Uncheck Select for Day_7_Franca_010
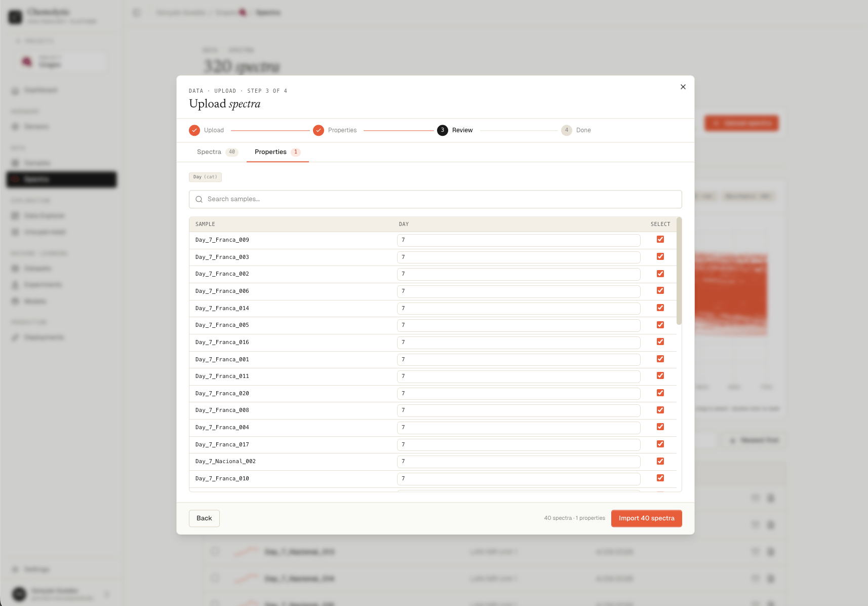This screenshot has width=868, height=606. point(660,478)
